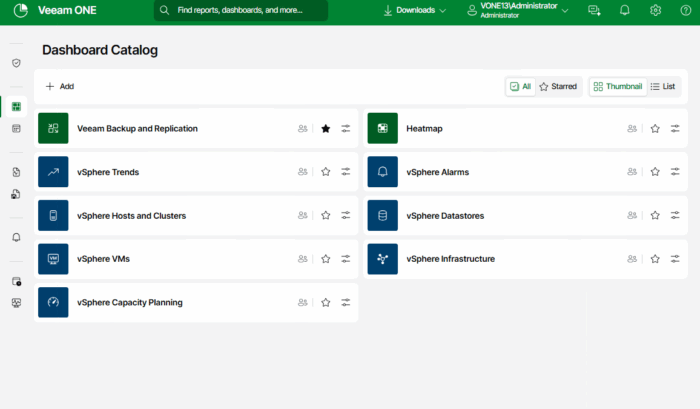Focus the Find reports, dashboards search field
The width and height of the screenshot is (700, 409).
coord(241,10)
